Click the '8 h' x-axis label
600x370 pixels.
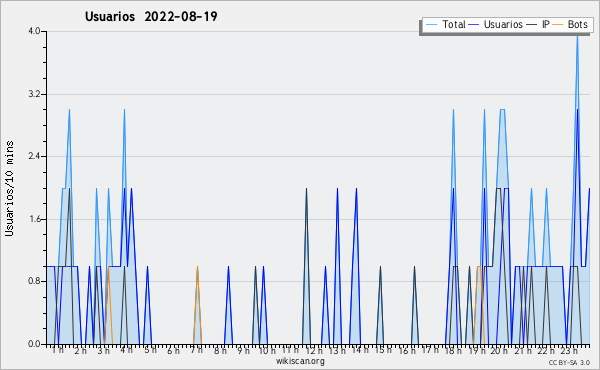[x=220, y=351]
